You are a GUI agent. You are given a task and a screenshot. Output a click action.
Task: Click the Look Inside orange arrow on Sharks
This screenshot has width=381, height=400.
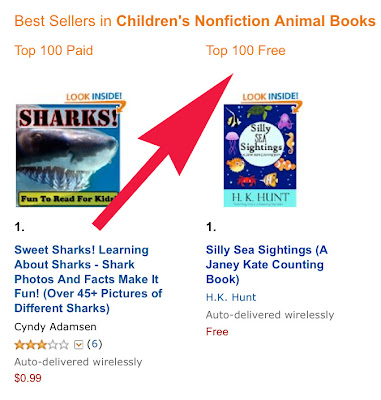[x=122, y=107]
